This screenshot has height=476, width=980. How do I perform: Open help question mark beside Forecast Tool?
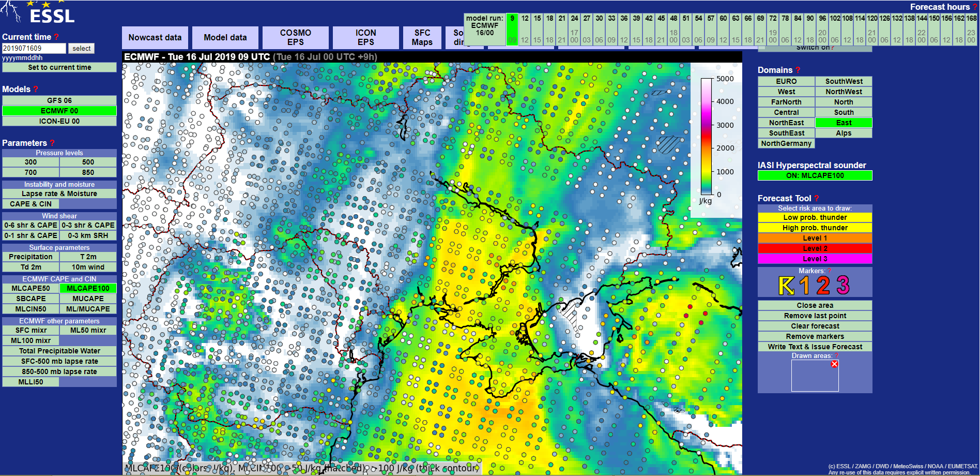pyautogui.click(x=817, y=198)
